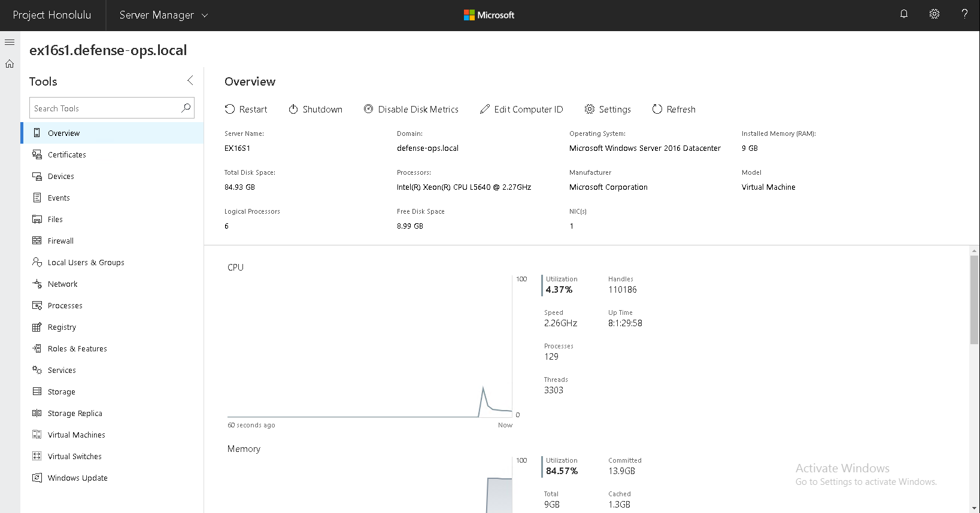The height and width of the screenshot is (513, 980).
Task: Click the Memory Utilization value 84.57%
Action: click(562, 471)
